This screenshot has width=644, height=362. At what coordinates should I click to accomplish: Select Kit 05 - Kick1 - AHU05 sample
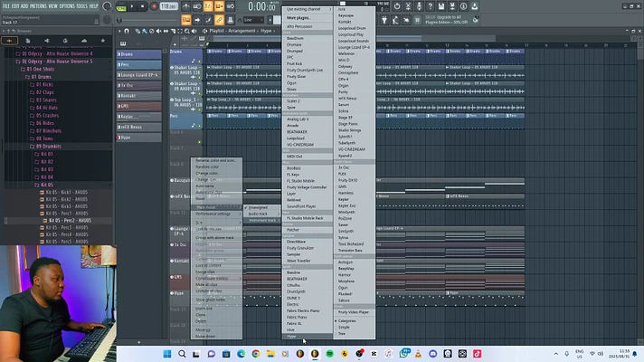click(66, 192)
